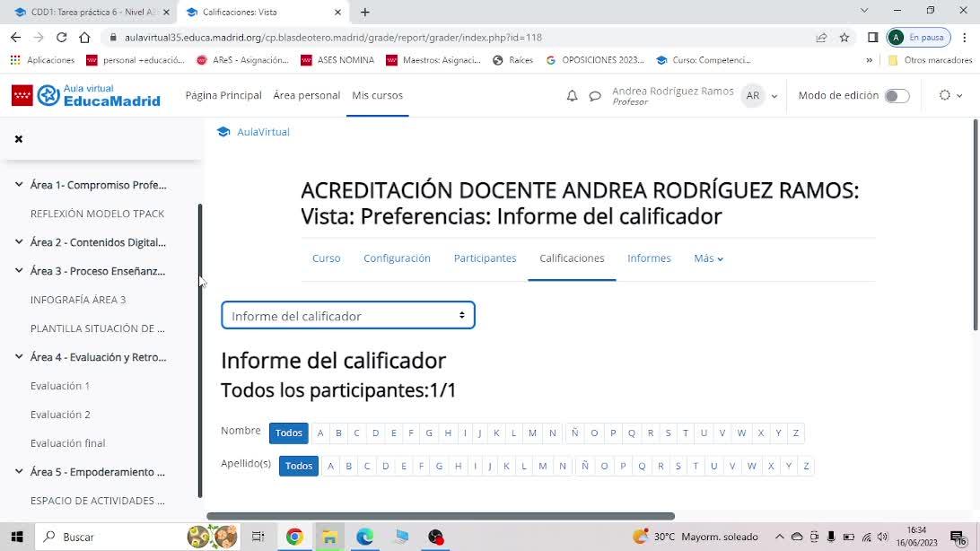Select Todos in the Apellido(s) filter

coord(299,466)
